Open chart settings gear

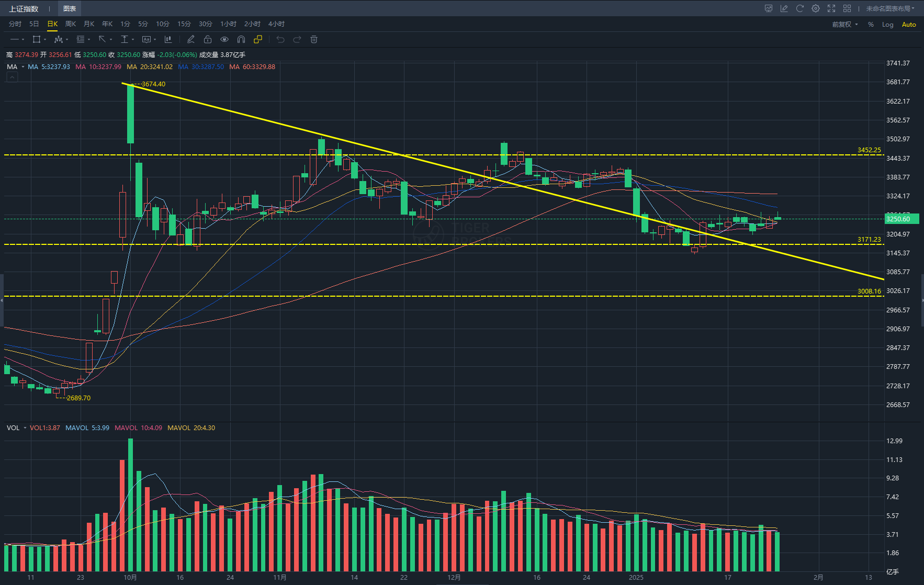coord(816,8)
